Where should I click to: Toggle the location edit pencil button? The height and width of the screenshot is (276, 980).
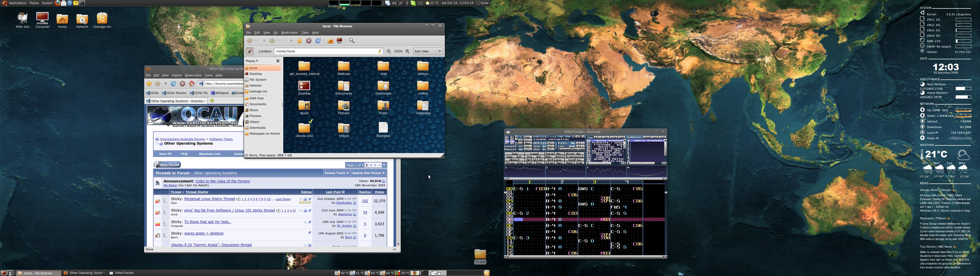pos(250,51)
